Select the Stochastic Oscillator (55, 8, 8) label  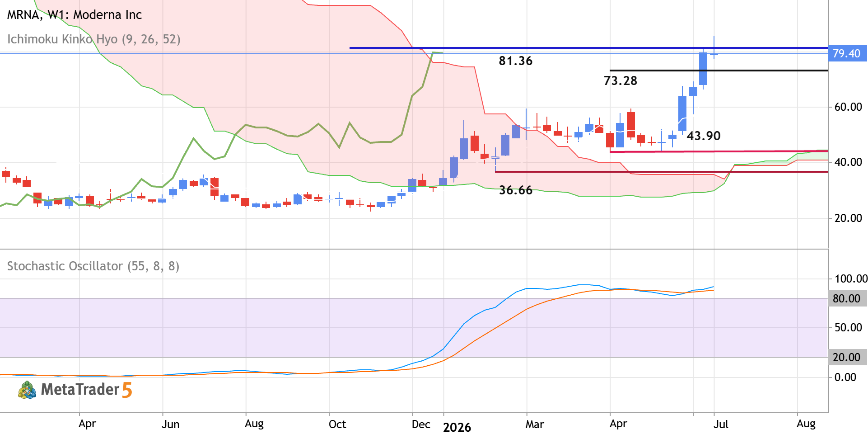point(93,266)
